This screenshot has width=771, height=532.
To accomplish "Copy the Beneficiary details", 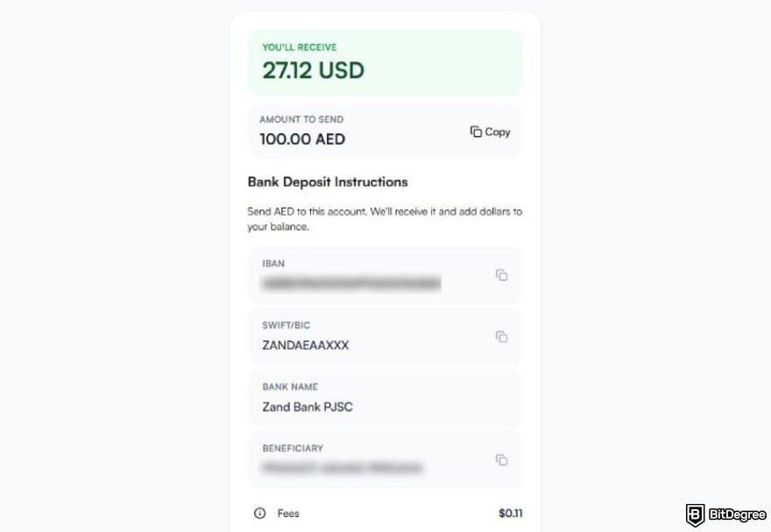I will tap(501, 458).
